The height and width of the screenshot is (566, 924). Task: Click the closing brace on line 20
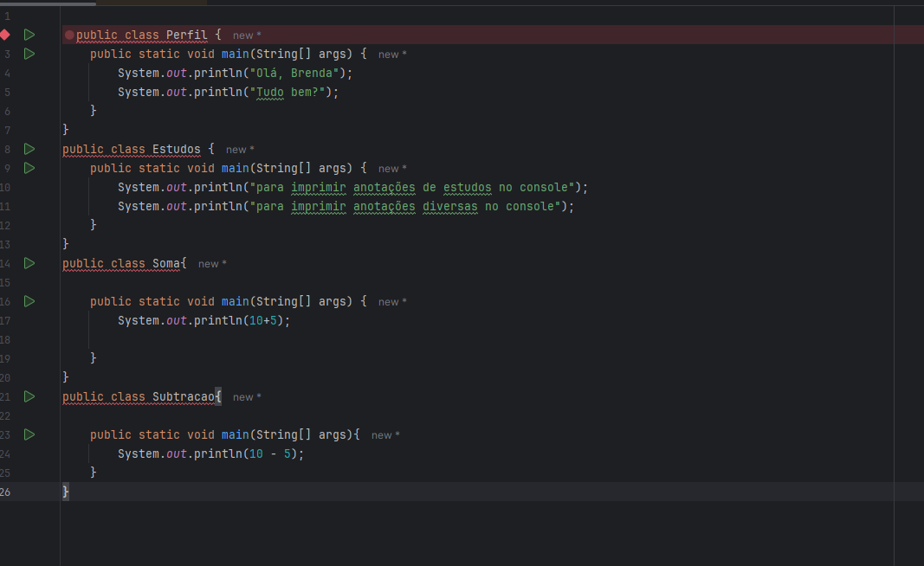point(66,377)
